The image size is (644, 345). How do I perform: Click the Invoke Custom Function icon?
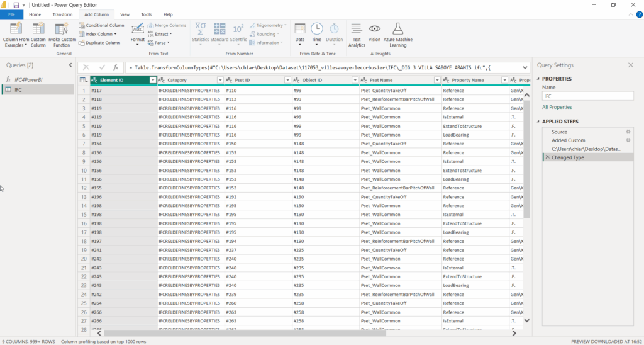click(x=62, y=29)
